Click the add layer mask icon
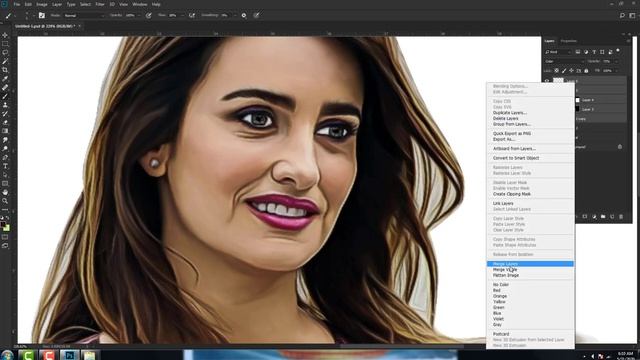Image resolution: width=640 pixels, height=360 pixels. 585,217
